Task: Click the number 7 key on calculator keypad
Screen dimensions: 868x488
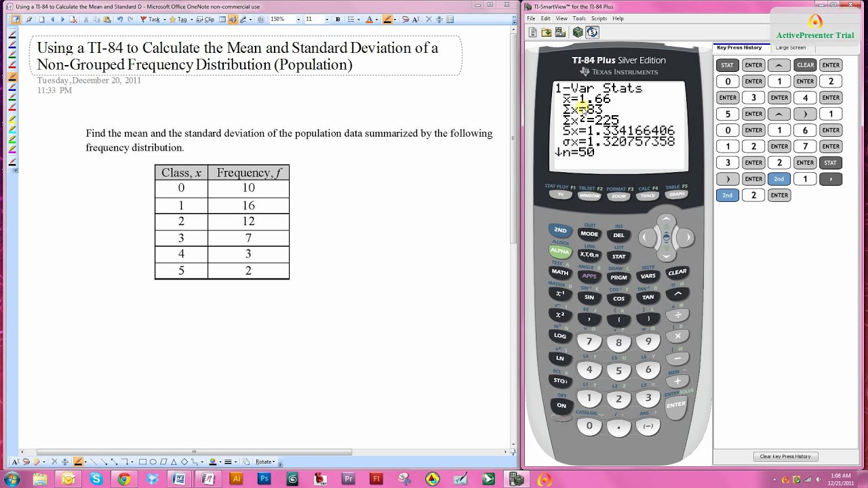Action: point(589,342)
